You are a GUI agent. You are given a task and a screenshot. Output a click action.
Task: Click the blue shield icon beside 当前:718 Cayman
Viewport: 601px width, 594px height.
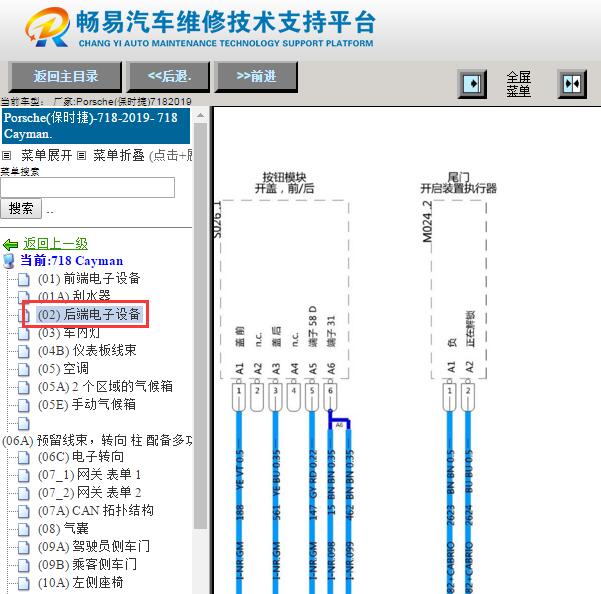coord(8,261)
